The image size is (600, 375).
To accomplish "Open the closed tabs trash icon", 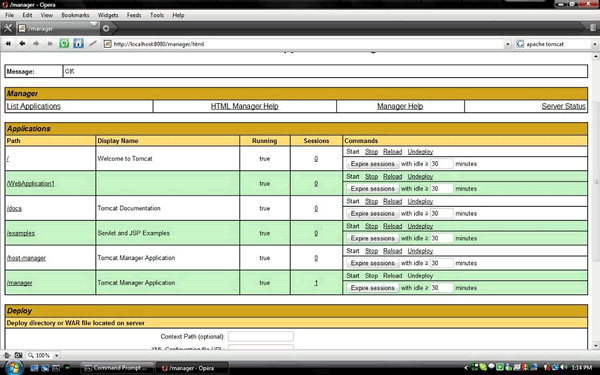I will point(592,28).
